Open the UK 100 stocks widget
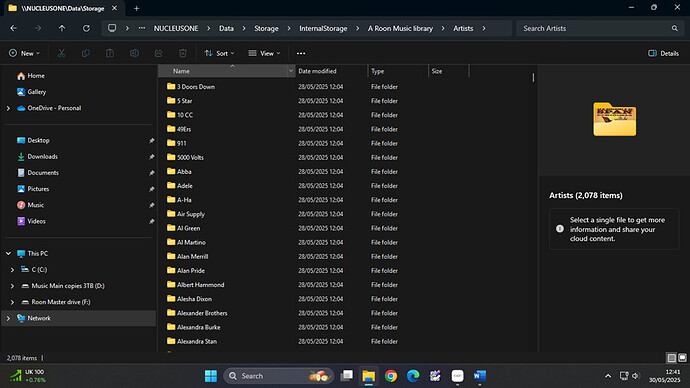Image resolution: width=690 pixels, height=388 pixels. (x=28, y=376)
